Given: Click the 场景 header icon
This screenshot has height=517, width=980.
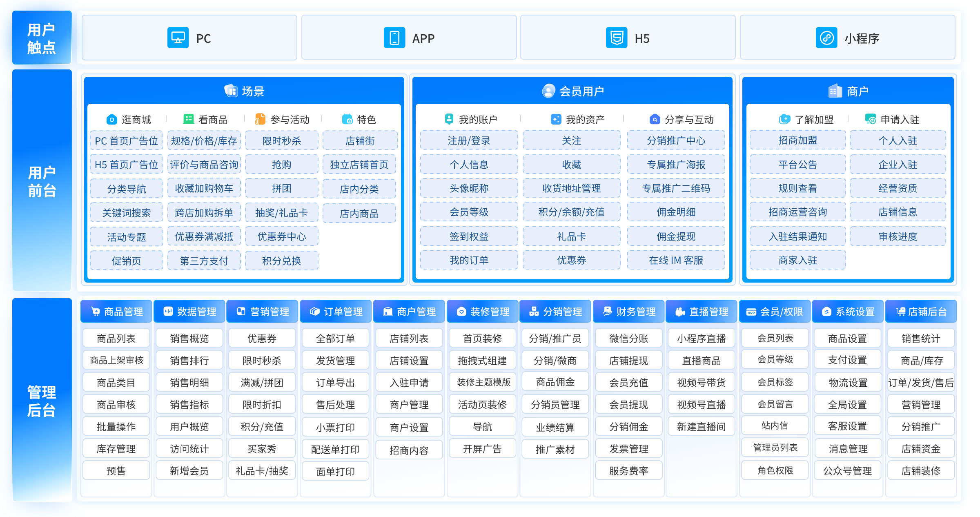Looking at the screenshot, I should (x=231, y=91).
